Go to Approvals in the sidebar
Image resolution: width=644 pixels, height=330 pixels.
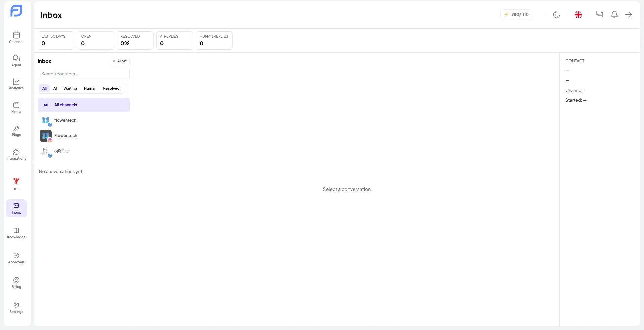16,258
